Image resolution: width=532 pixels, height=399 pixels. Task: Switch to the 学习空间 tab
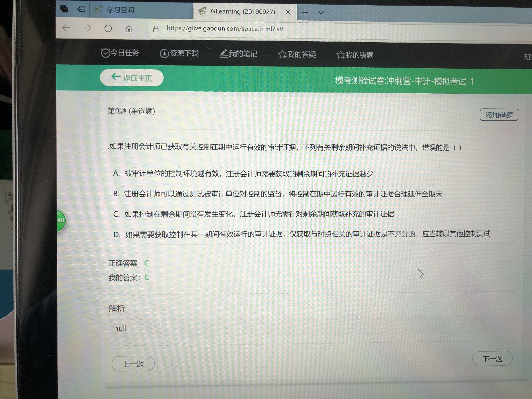[x=120, y=10]
